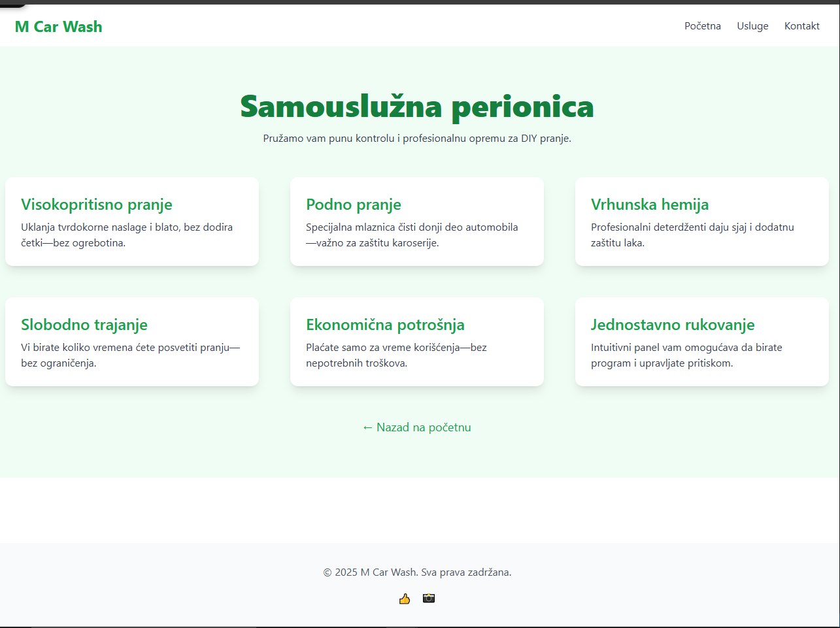Viewport: 840px width, 628px height.
Task: Open the Kontakt menu item
Action: [801, 26]
